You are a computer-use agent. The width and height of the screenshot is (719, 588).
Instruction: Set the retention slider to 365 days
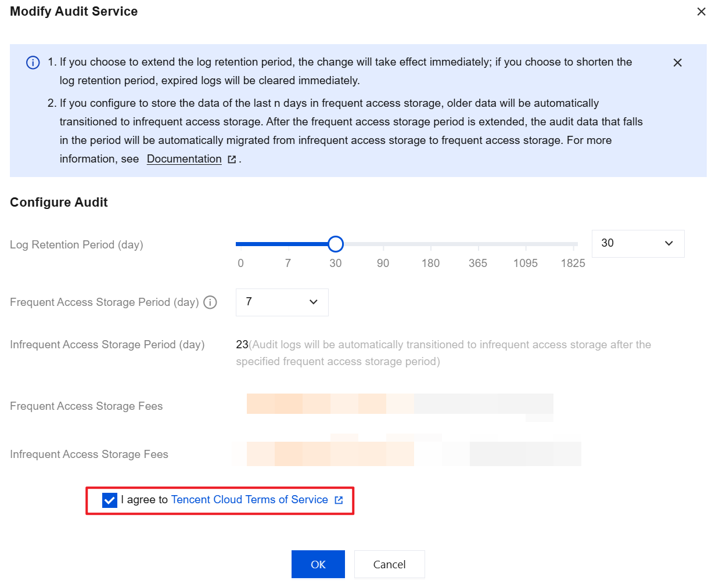pos(478,244)
